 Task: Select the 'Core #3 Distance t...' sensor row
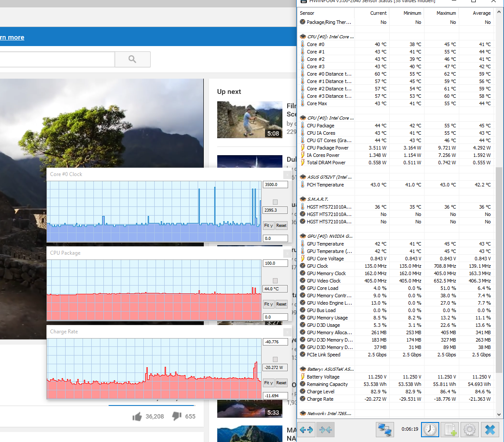pos(395,96)
